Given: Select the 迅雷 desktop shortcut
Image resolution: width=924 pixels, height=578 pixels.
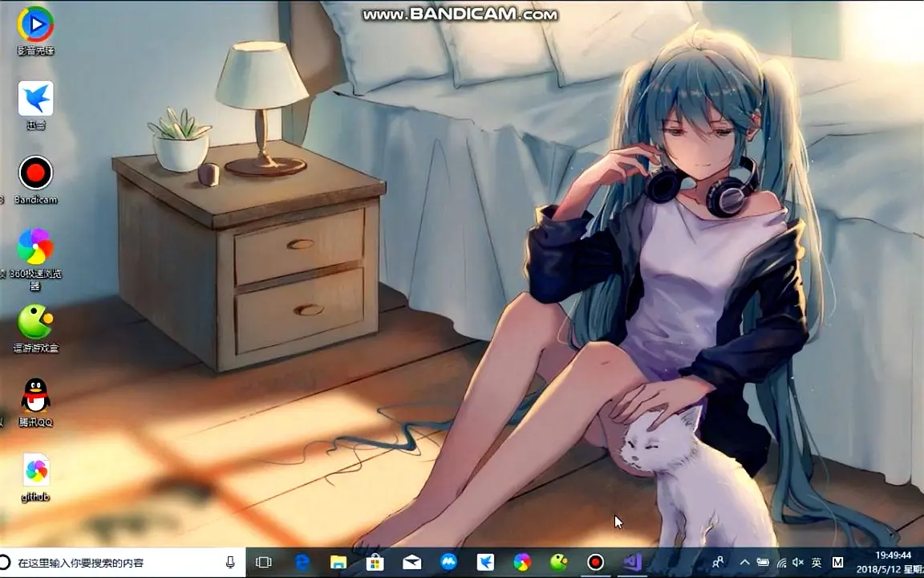Looking at the screenshot, I should point(35,105).
